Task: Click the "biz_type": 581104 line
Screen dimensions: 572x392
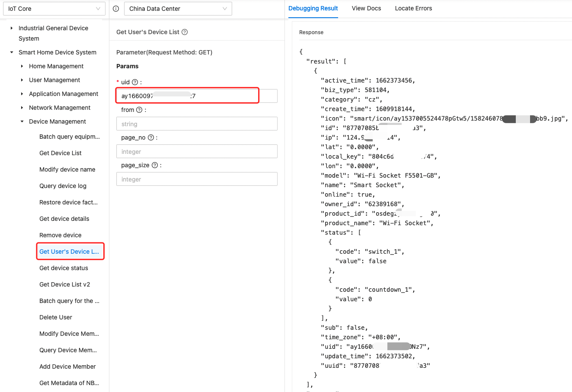Action: click(355, 90)
